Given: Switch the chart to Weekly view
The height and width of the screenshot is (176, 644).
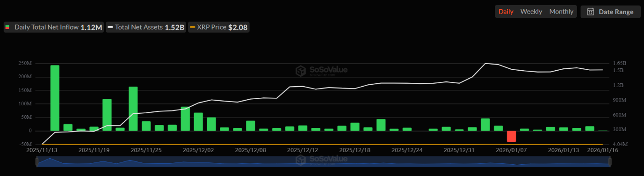Looking at the screenshot, I should click(x=531, y=12).
